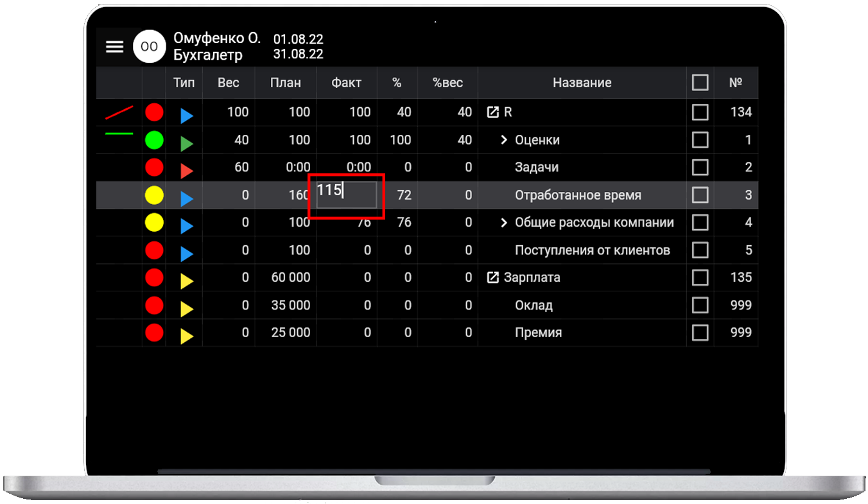Click yellow type triangle in Оклад row
868x504 pixels.
pyautogui.click(x=186, y=309)
